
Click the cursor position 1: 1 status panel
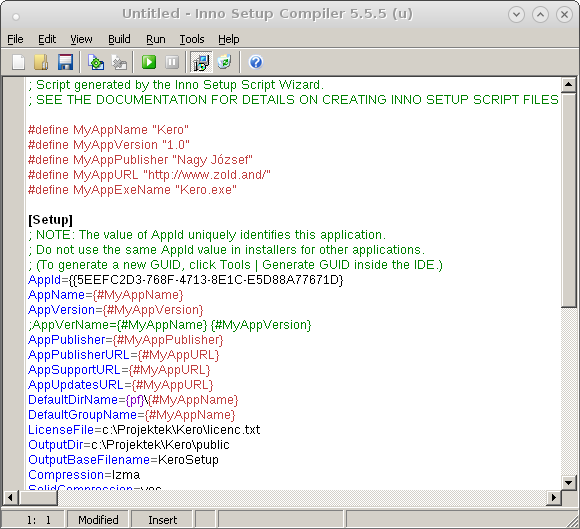[33, 520]
